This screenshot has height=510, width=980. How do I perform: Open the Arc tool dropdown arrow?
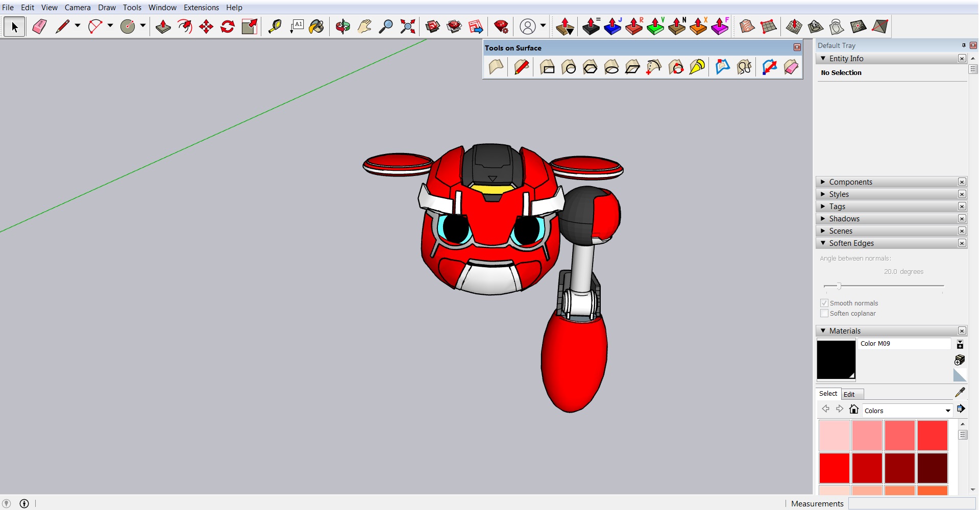(110, 25)
